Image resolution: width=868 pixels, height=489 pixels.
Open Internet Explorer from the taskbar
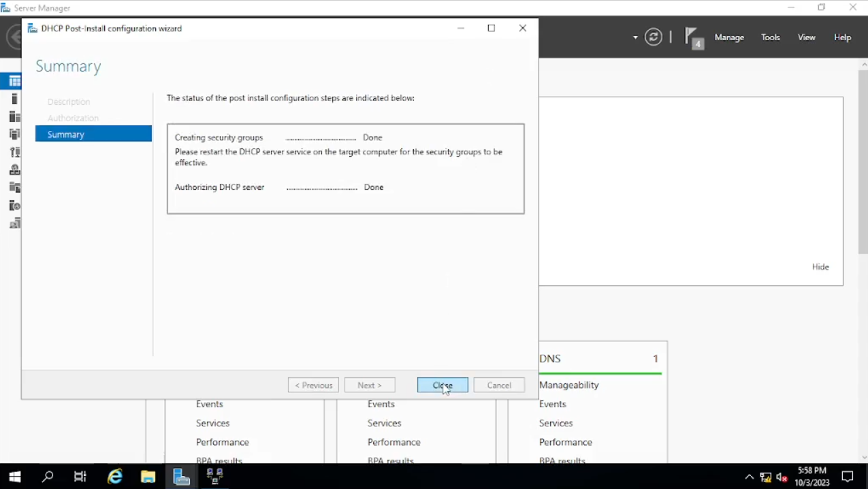115,477
